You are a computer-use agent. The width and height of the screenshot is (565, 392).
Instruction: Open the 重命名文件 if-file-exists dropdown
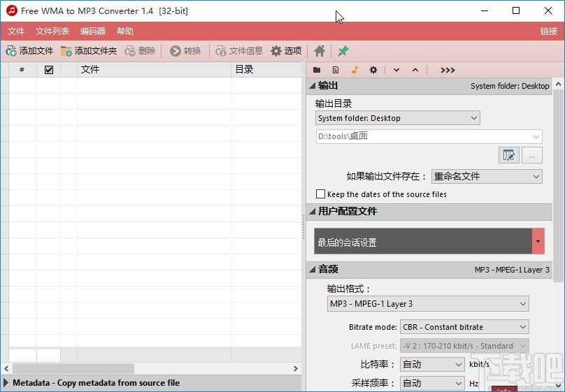487,176
